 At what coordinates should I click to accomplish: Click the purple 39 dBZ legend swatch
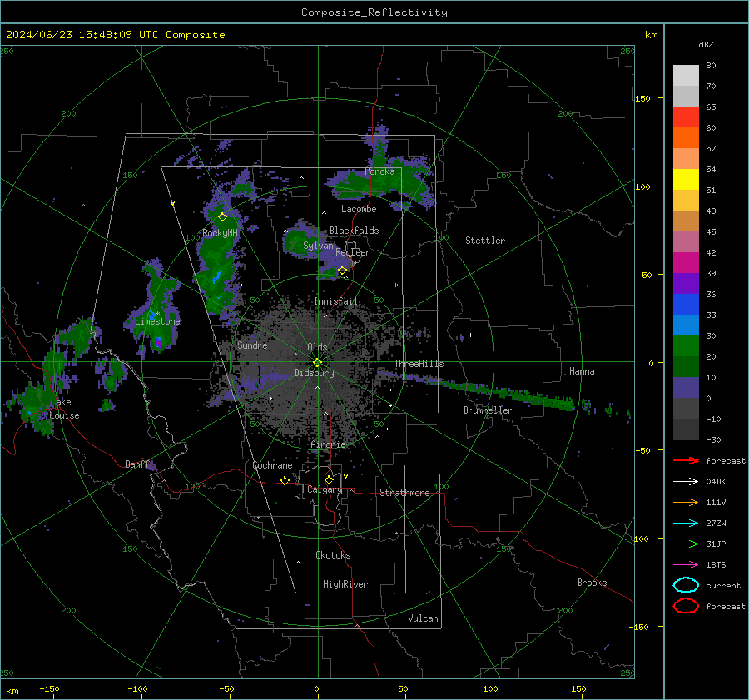pyautogui.click(x=686, y=283)
